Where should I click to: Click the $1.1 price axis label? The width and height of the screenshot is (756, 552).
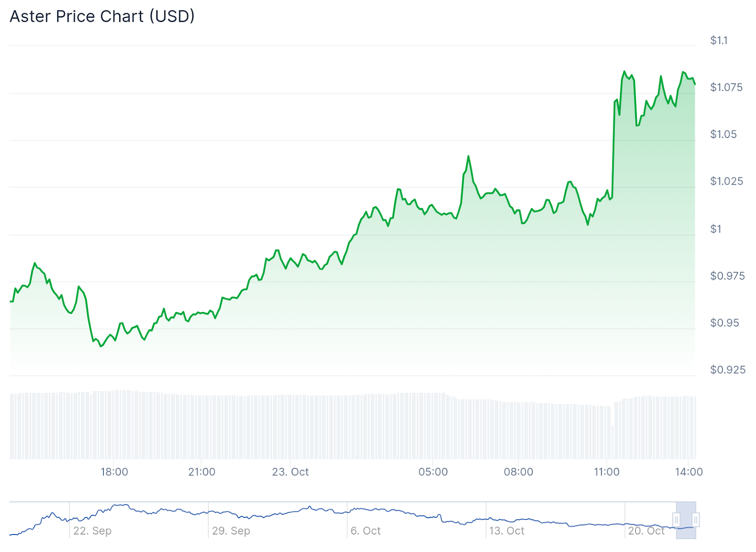pos(719,41)
